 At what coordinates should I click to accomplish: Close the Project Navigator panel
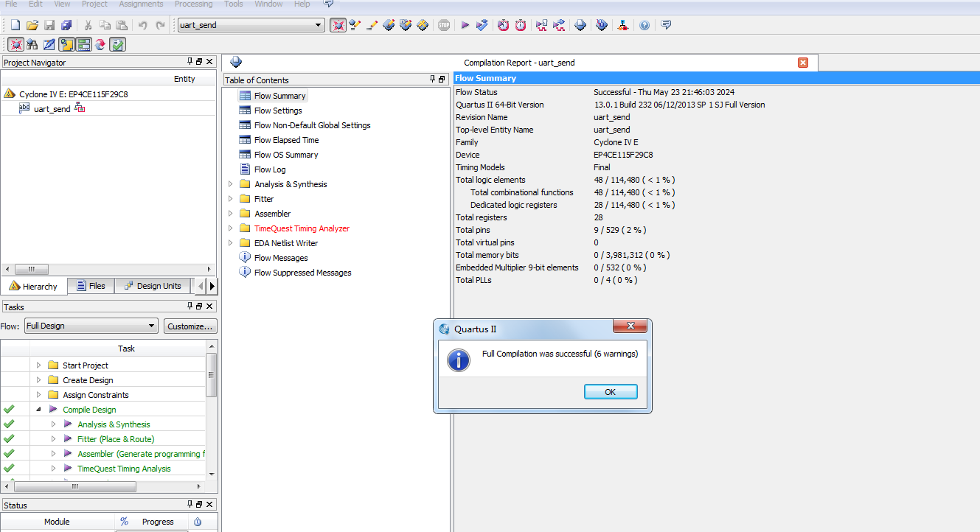click(209, 62)
